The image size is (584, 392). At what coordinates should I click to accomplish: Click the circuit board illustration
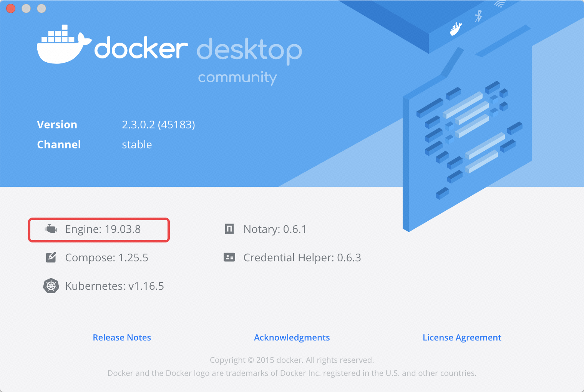click(x=469, y=142)
